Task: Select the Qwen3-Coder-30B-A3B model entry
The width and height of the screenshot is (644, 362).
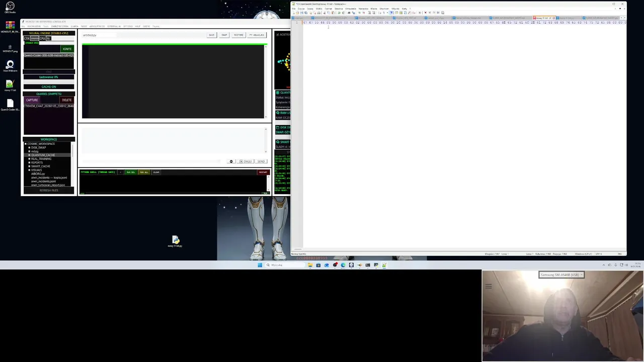Action: (x=49, y=55)
